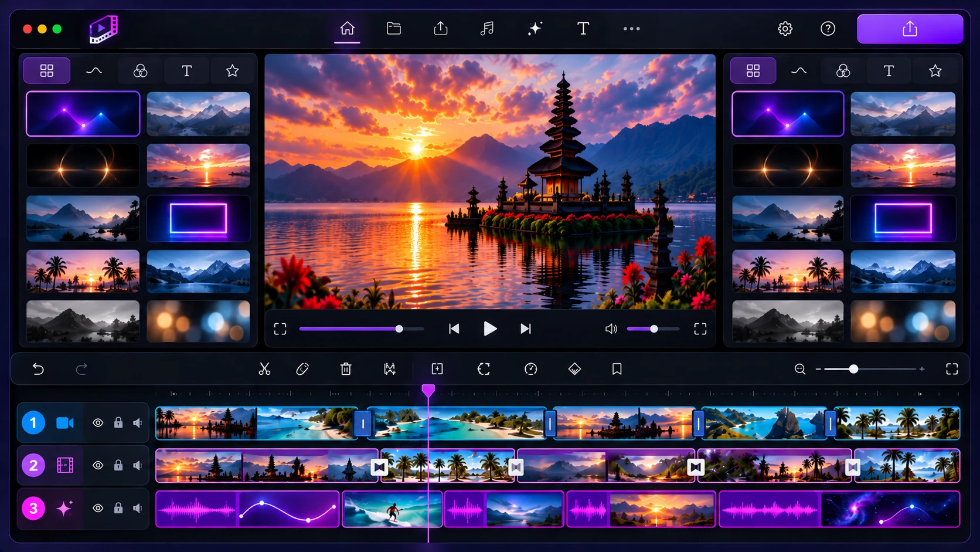Mute track 2 speaker icon
The image size is (980, 552).
point(138,465)
